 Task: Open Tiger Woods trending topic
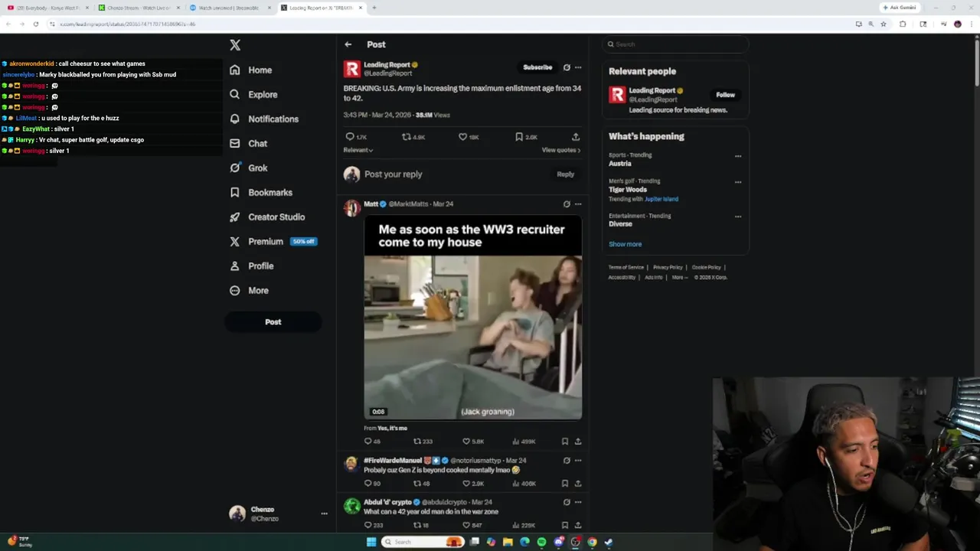coord(628,190)
